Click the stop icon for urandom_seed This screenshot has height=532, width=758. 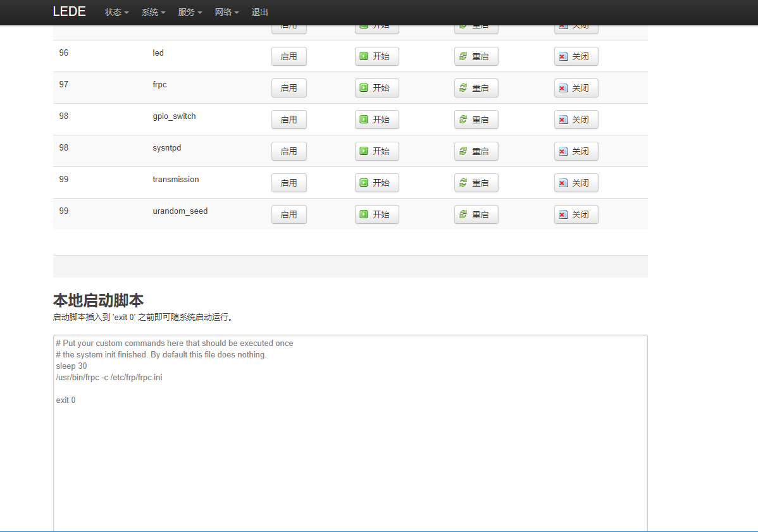[x=563, y=214]
